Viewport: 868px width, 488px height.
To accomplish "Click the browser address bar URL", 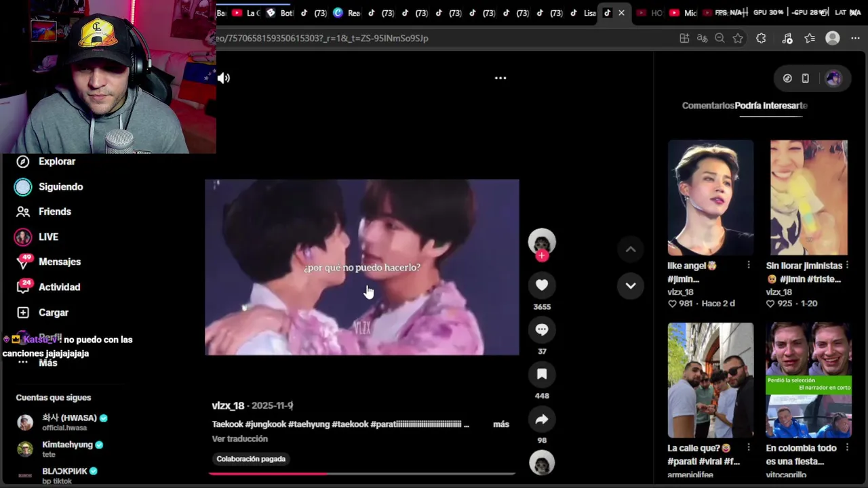I will click(322, 39).
